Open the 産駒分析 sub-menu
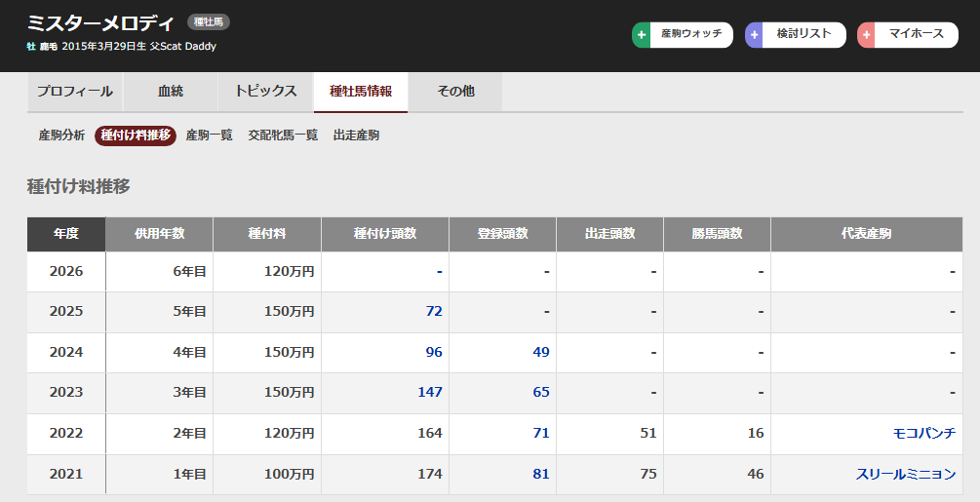 pyautogui.click(x=61, y=135)
